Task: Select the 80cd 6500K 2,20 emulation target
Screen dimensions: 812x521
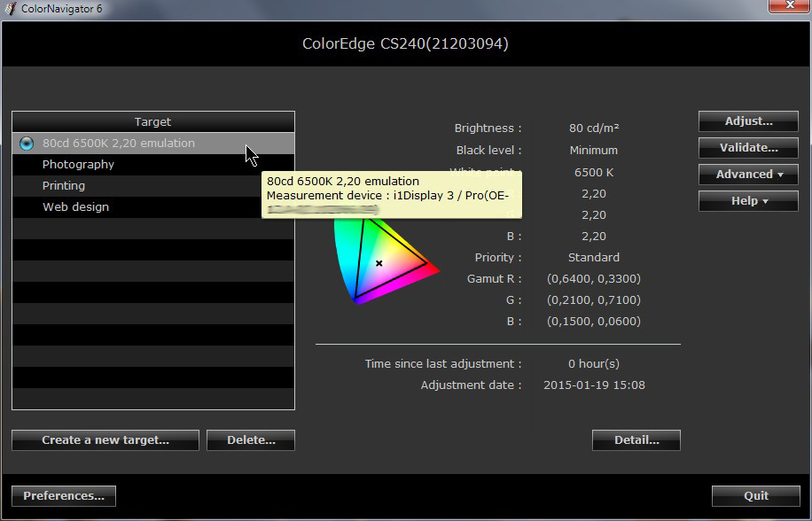Action: coord(153,144)
